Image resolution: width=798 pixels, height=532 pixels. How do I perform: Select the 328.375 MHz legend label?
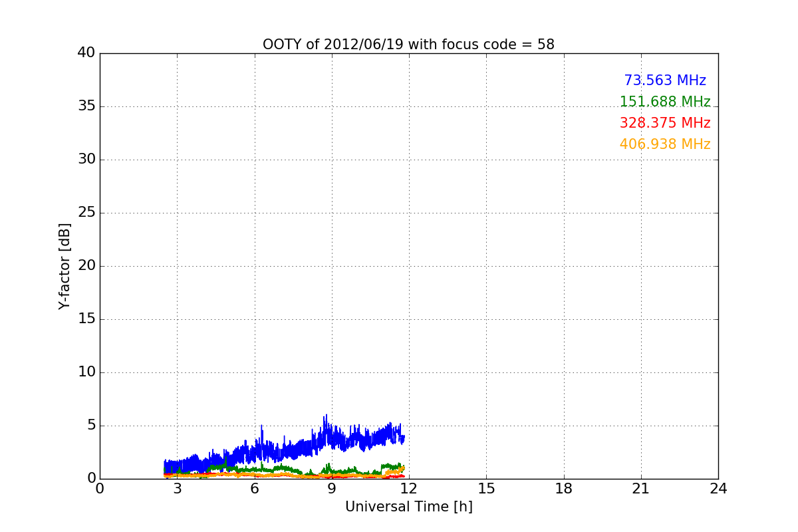point(665,123)
